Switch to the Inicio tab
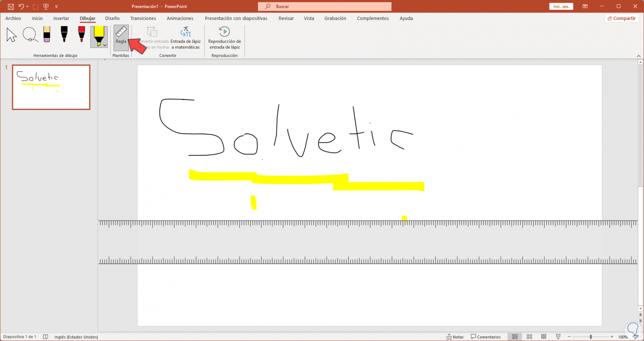The height and width of the screenshot is (341, 644). 37,18
